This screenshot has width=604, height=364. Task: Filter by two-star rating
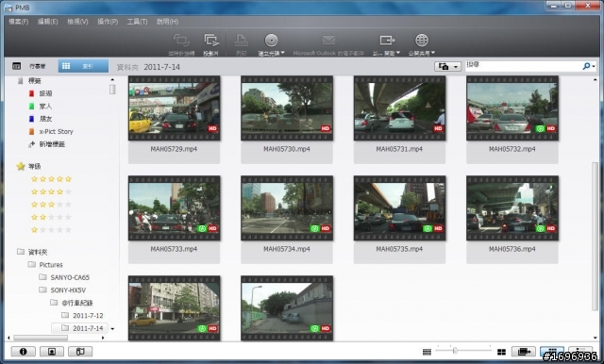tap(51, 217)
